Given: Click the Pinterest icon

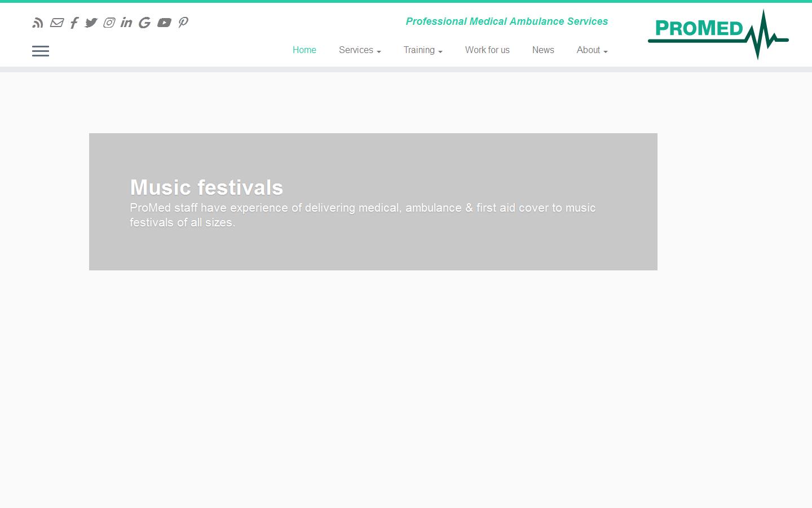Looking at the screenshot, I should pos(183,23).
